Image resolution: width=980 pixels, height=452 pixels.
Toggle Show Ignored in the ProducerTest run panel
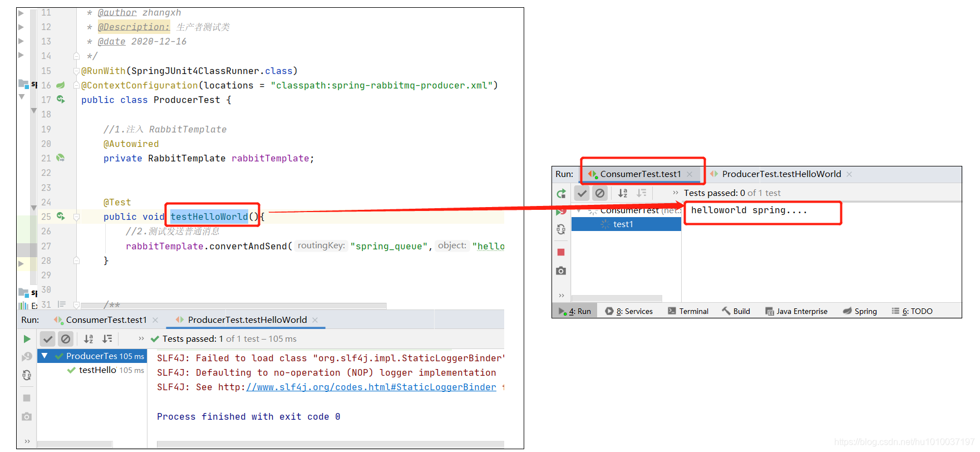point(66,338)
